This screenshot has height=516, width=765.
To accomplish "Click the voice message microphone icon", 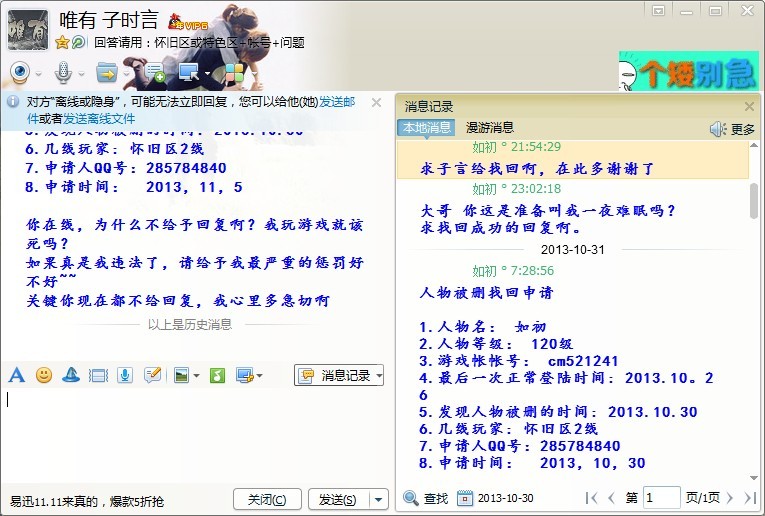I will (x=125, y=375).
